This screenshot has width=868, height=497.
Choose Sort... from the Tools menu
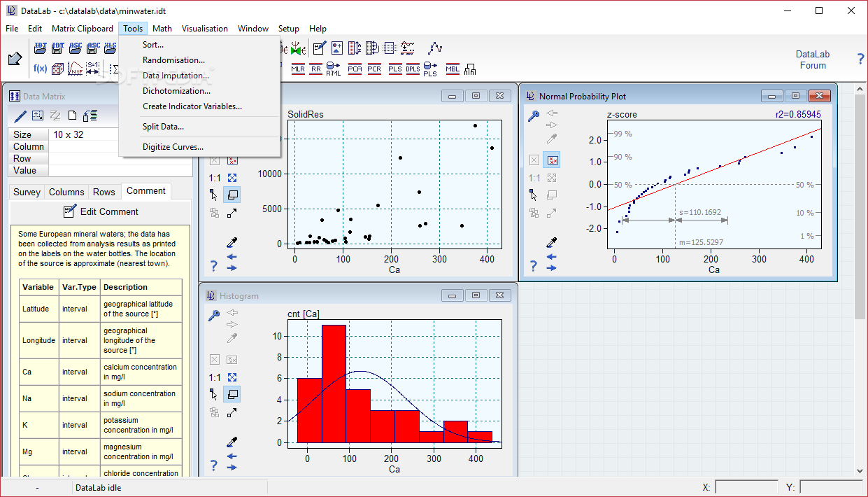[153, 45]
